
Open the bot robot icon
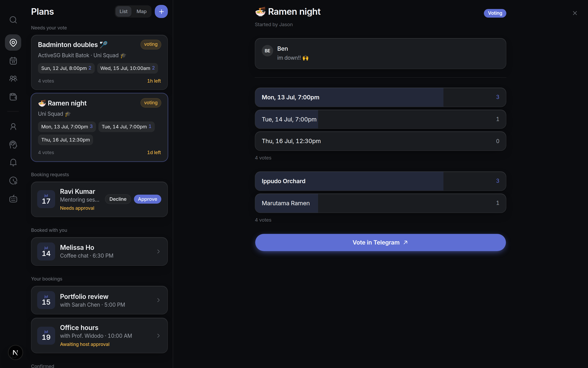(13, 199)
